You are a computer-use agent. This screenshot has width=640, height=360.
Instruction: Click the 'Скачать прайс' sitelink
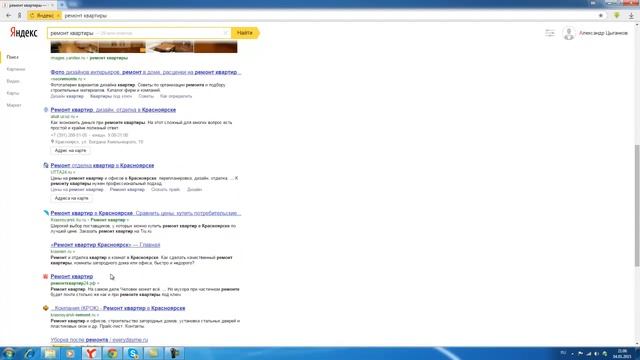pos(165,189)
